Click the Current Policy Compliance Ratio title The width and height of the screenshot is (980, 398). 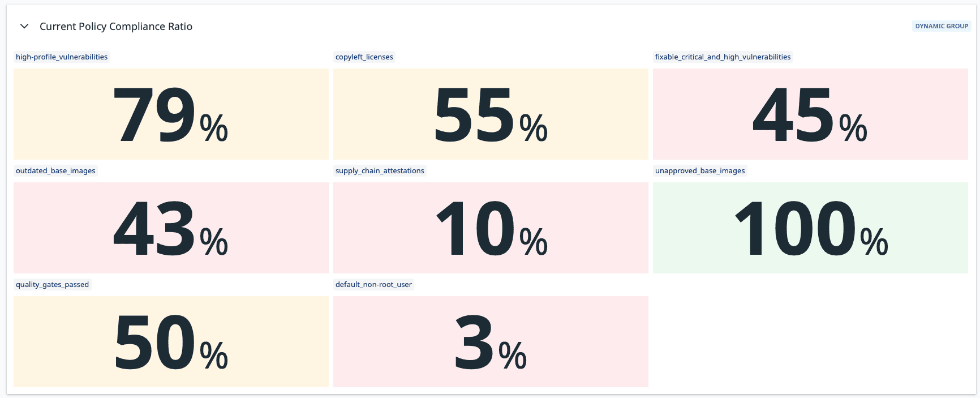[116, 27]
